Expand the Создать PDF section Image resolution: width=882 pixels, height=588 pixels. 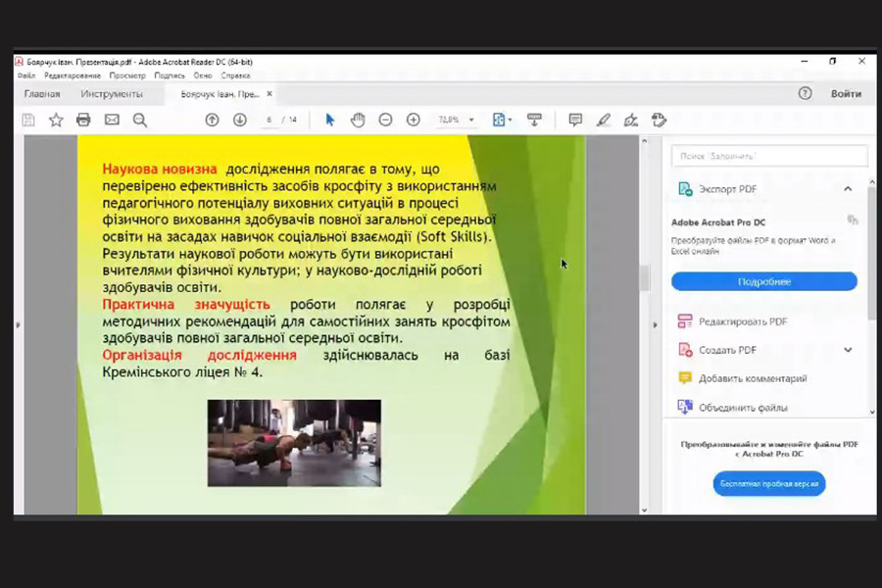coord(848,350)
